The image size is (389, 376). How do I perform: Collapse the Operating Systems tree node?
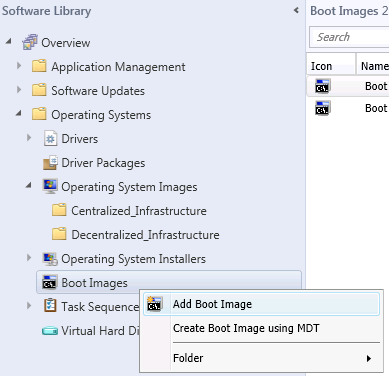pos(19,114)
